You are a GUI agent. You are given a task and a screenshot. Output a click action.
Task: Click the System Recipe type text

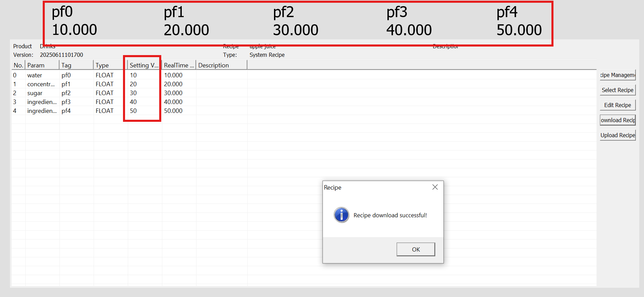click(267, 55)
